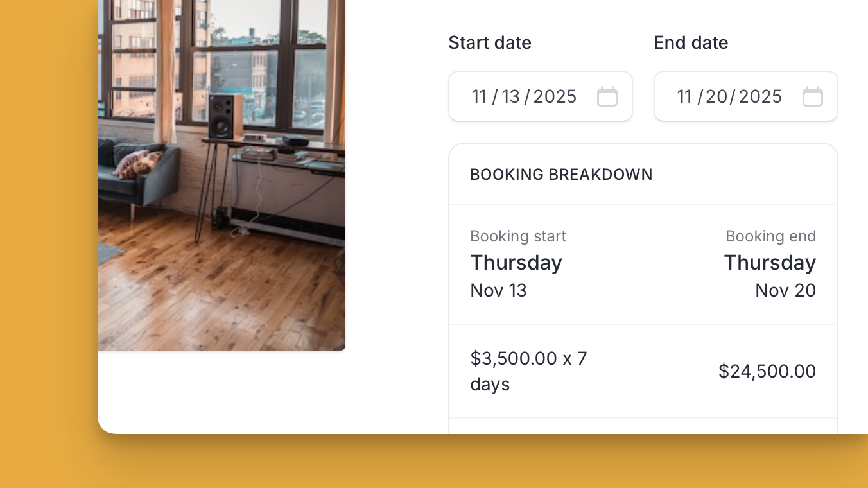Open the Start date calendar picker icon
868x488 pixels.
607,96
